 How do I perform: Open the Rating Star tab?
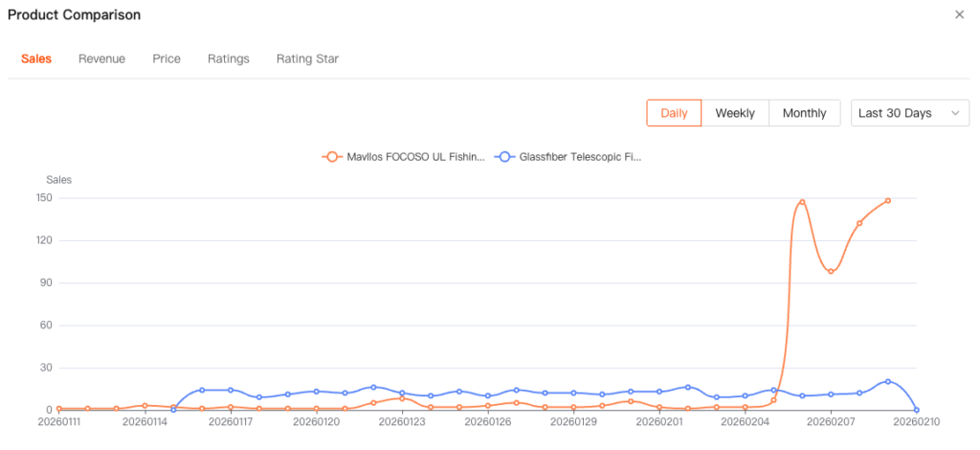pyautogui.click(x=307, y=58)
